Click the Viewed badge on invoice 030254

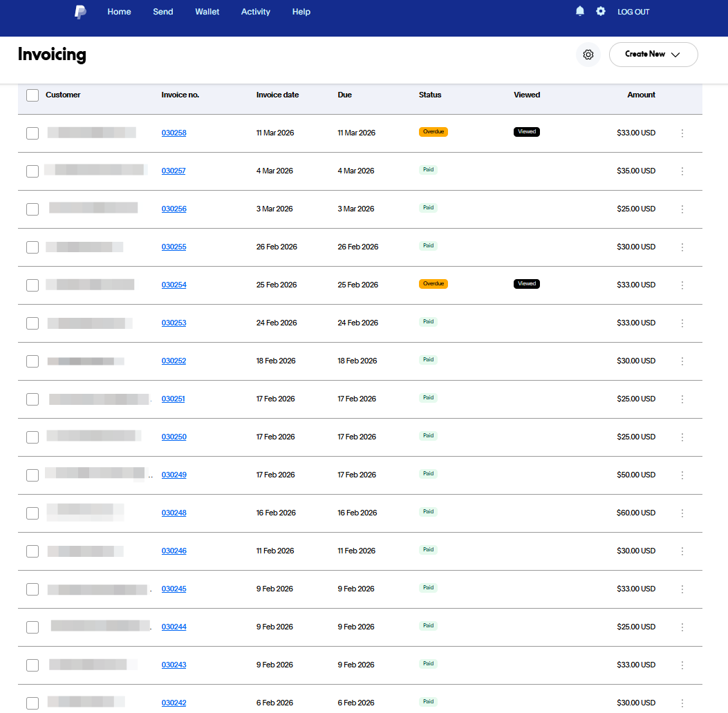(x=527, y=284)
